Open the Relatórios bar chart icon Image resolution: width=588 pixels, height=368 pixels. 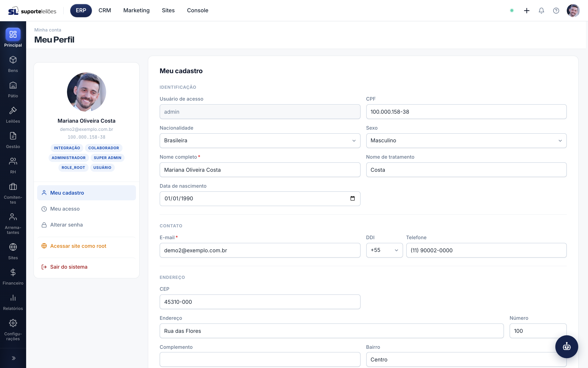point(13,298)
